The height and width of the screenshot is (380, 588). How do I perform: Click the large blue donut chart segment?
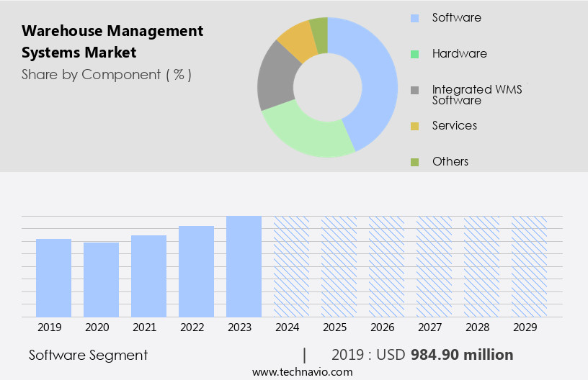click(x=373, y=79)
